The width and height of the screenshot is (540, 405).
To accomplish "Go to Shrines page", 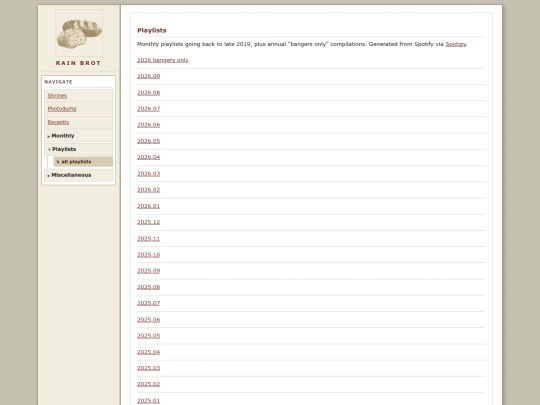I will click(x=57, y=95).
